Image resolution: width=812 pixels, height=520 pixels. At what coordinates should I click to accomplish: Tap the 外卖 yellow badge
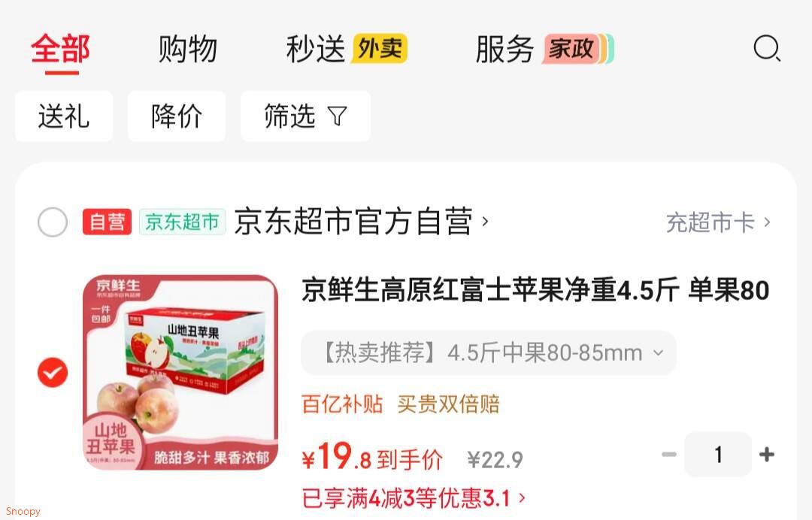[x=380, y=49]
